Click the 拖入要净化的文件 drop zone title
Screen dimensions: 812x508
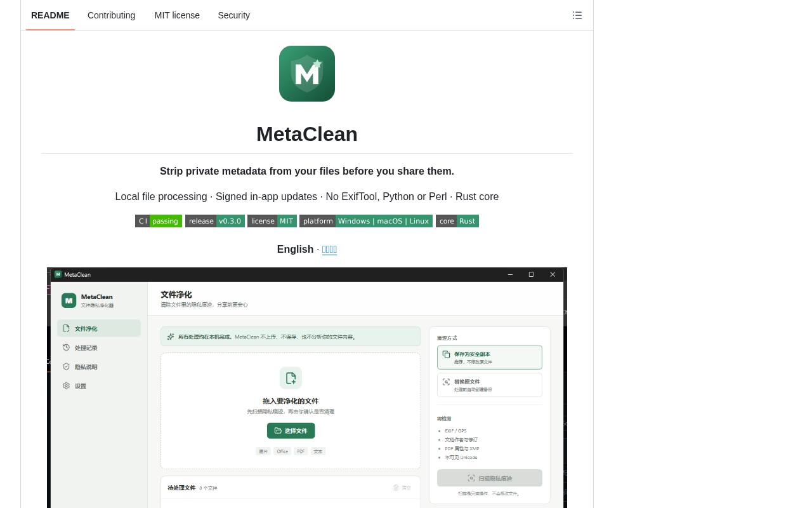tap(291, 401)
